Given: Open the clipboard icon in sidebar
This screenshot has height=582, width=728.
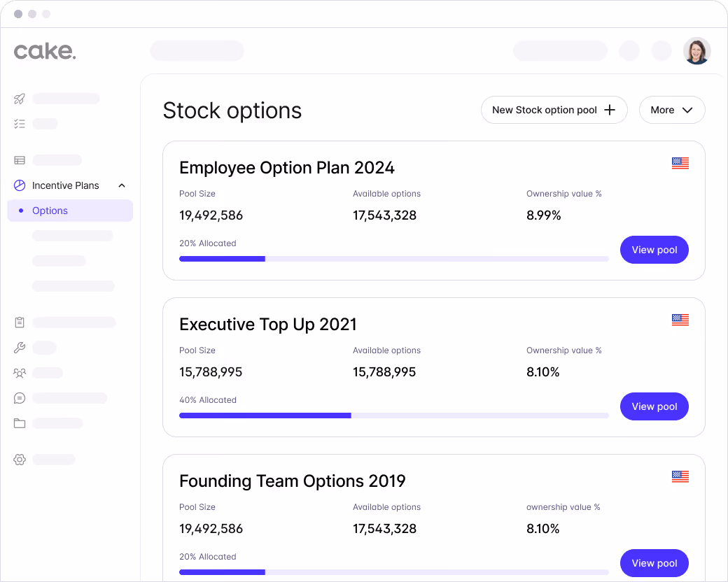Looking at the screenshot, I should pos(20,322).
